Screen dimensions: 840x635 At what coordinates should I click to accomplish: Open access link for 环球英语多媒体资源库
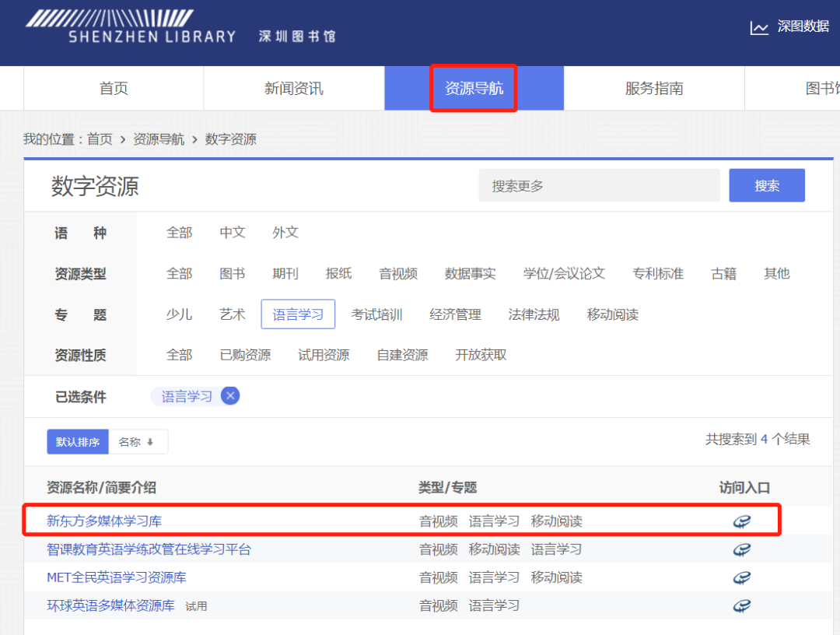742,605
